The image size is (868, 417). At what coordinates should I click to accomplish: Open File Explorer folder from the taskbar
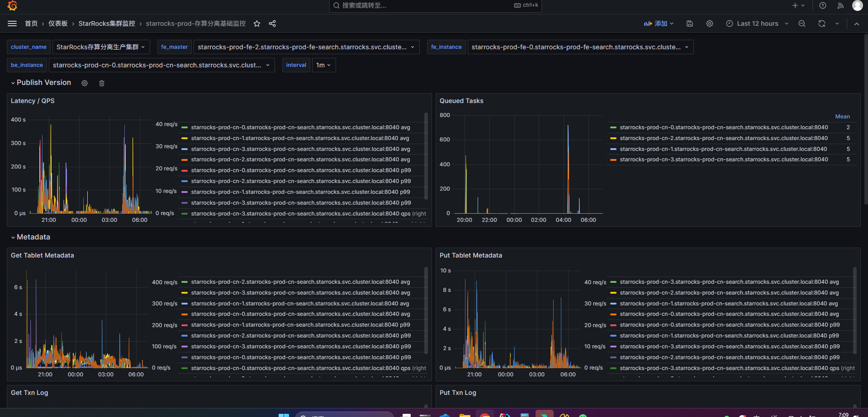point(465,415)
